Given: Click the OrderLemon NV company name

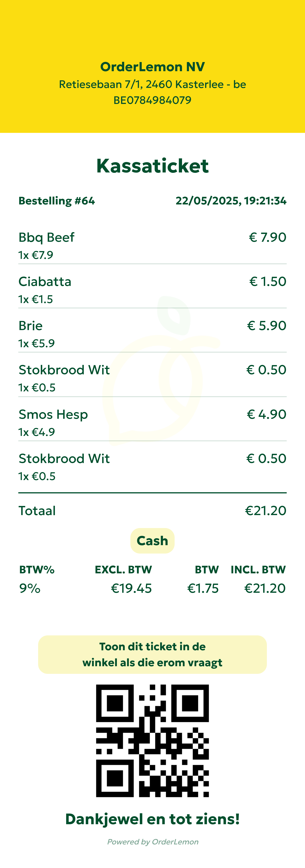Looking at the screenshot, I should (x=152, y=67).
